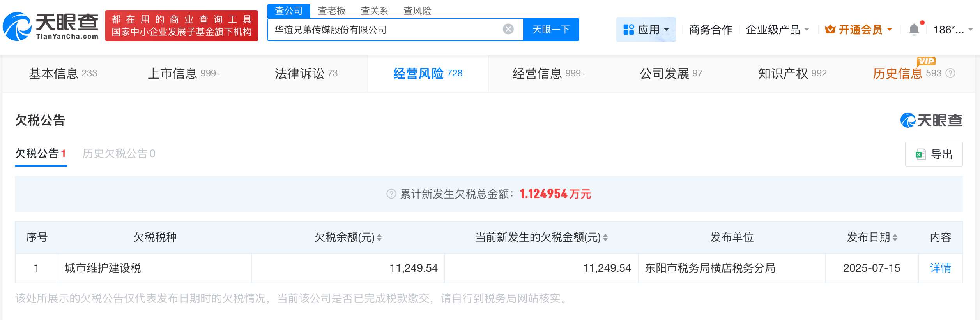
Task: Click the 应用 grid icon
Action: click(628, 30)
